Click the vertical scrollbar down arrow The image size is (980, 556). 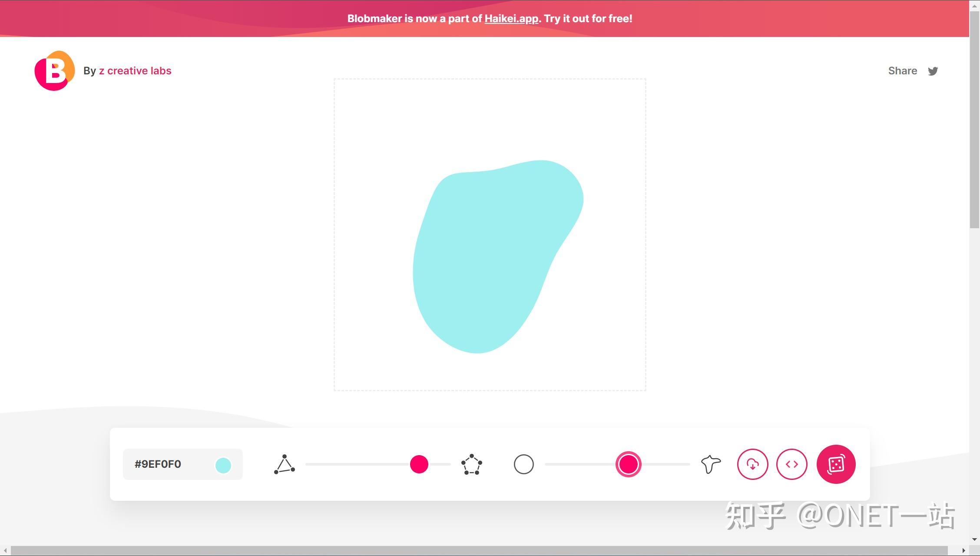click(x=974, y=539)
